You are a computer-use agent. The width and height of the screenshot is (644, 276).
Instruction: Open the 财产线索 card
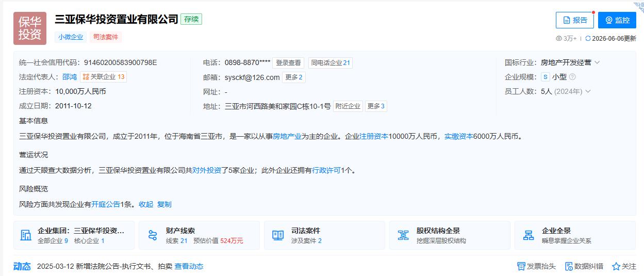(199, 235)
